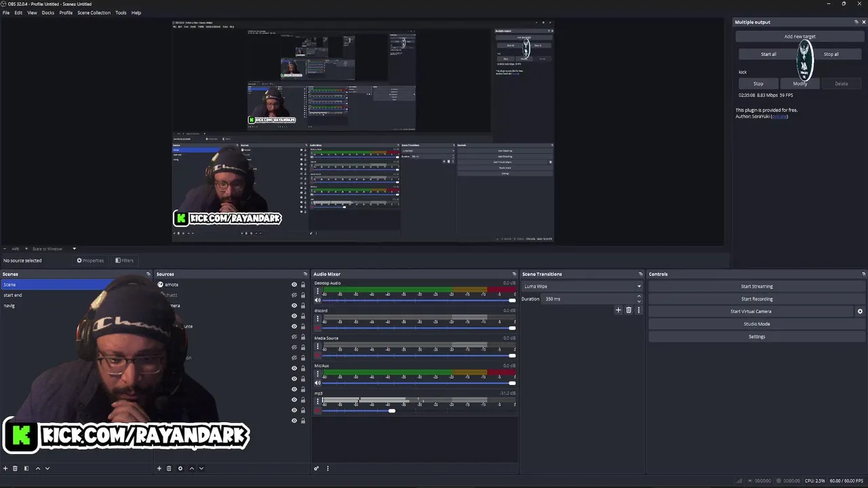Screen dimensions: 868x488
Task: Show the chattt source with its eye icon
Action: tap(294, 295)
